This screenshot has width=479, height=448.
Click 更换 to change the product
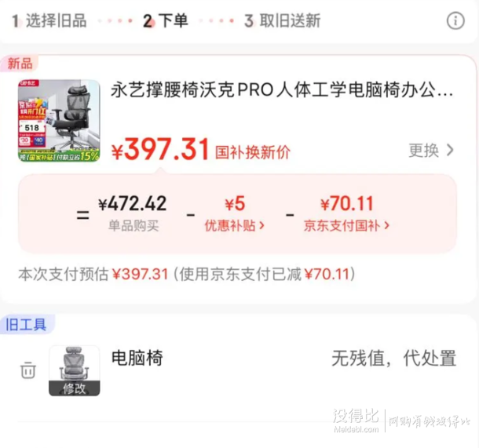424,150
